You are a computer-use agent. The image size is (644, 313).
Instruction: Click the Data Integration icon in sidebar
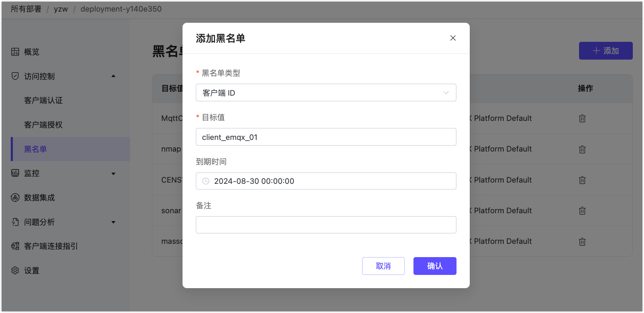pos(15,197)
